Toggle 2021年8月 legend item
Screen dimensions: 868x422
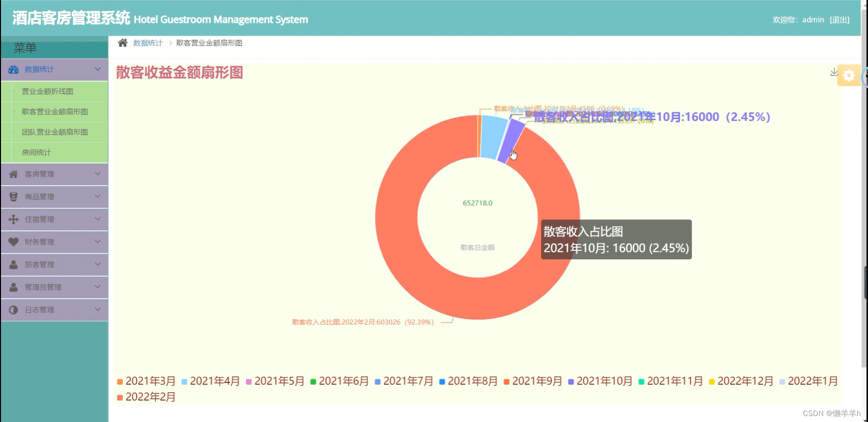[x=469, y=381]
